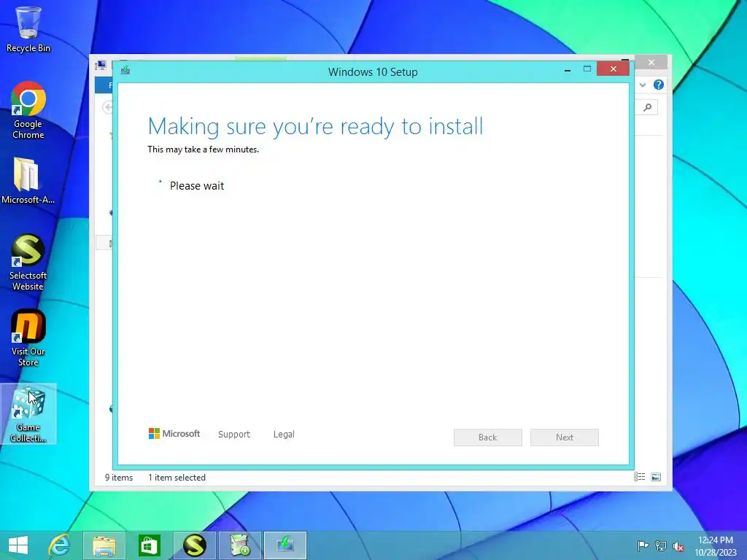747x560 pixels.
Task: Launch Internet Explorer from the taskbar
Action: coord(59,545)
